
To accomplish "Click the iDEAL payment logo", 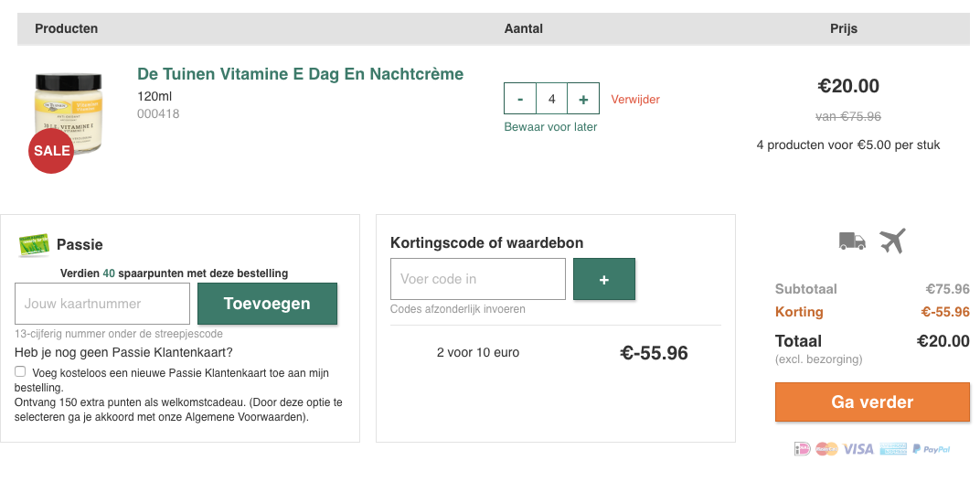I will tap(803, 448).
